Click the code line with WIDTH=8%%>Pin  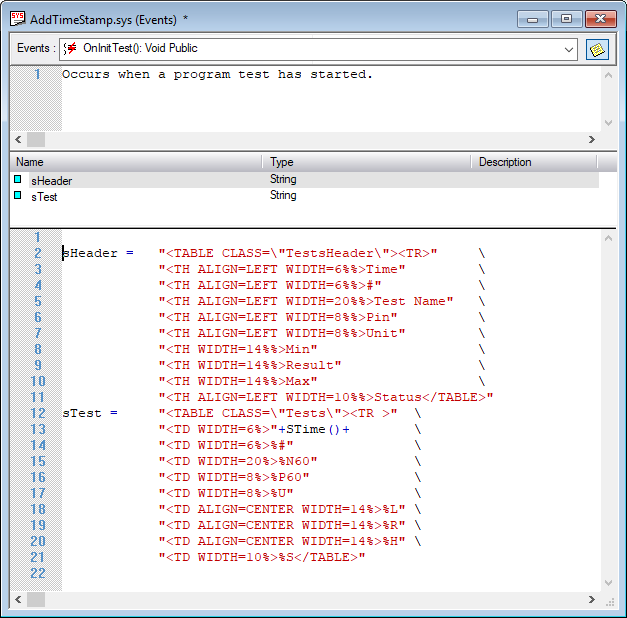[278, 317]
